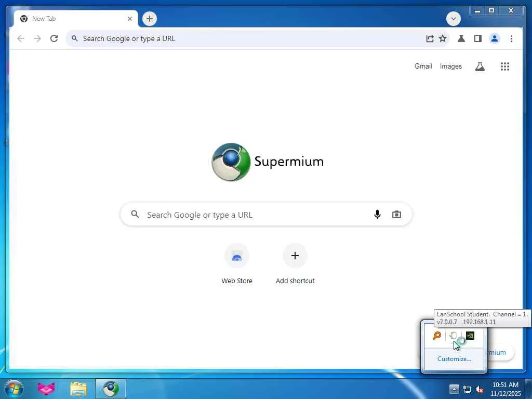Open the Google apps grid

point(505,66)
